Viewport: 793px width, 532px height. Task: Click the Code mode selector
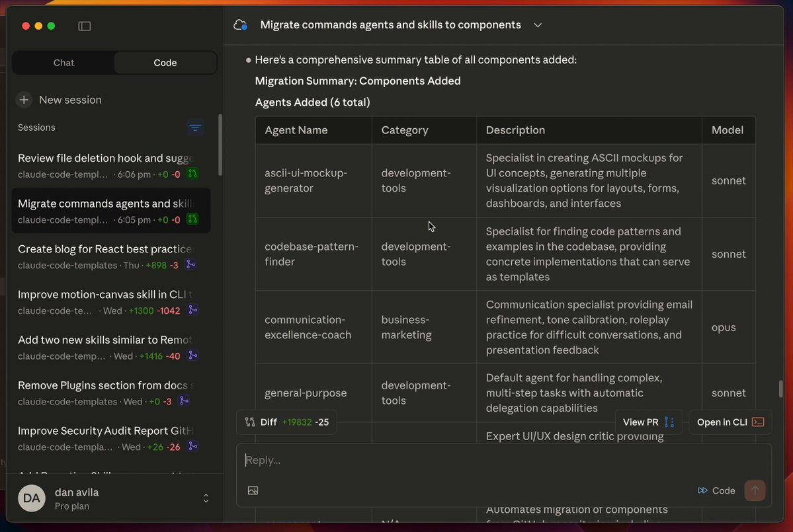pos(716,490)
